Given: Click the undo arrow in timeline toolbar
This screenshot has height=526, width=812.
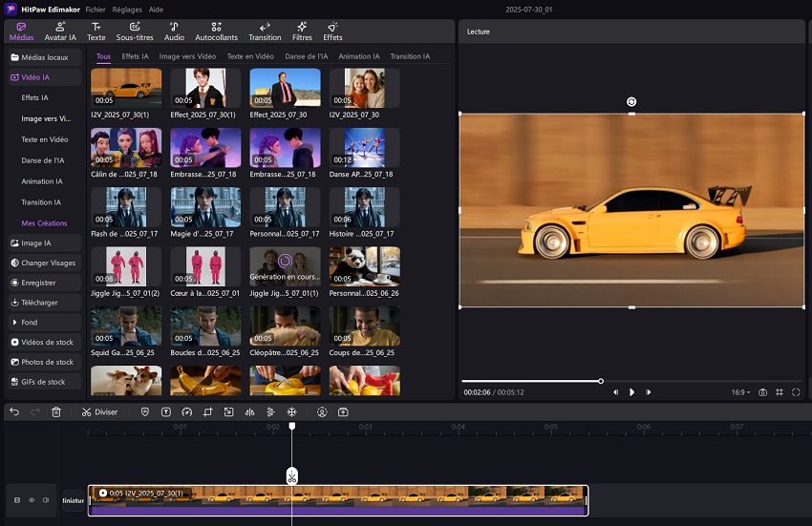Looking at the screenshot, I should click(14, 412).
